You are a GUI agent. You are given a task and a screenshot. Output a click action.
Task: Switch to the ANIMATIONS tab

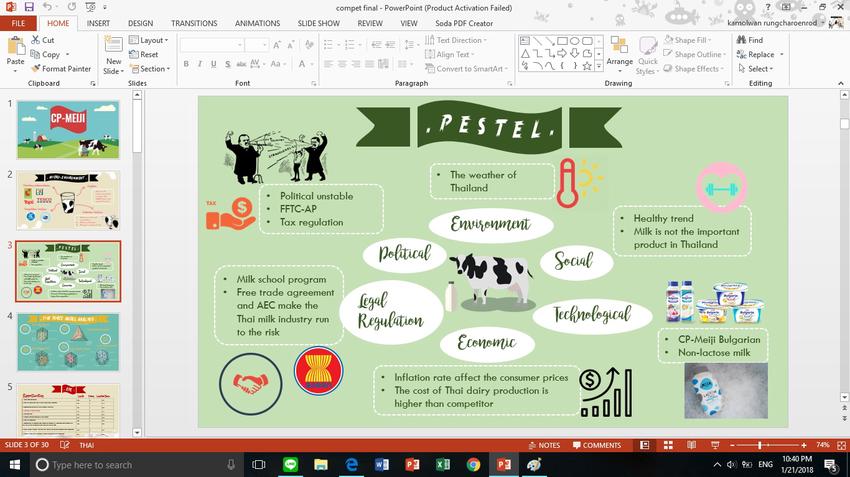coord(257,23)
